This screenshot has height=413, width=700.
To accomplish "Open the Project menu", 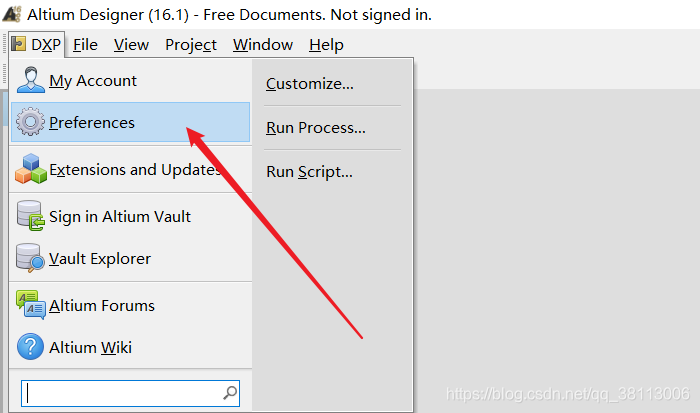I will pyautogui.click(x=191, y=45).
